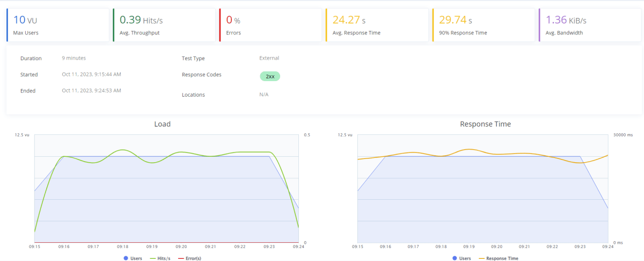644x261 pixels.
Task: Toggle the Response Time series legend
Action: tap(498, 258)
